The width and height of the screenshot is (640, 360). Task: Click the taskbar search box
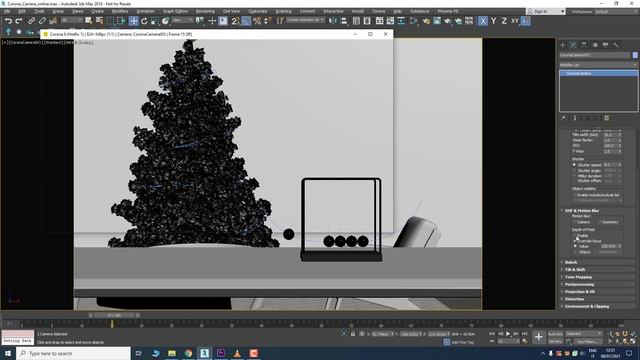pos(73,353)
